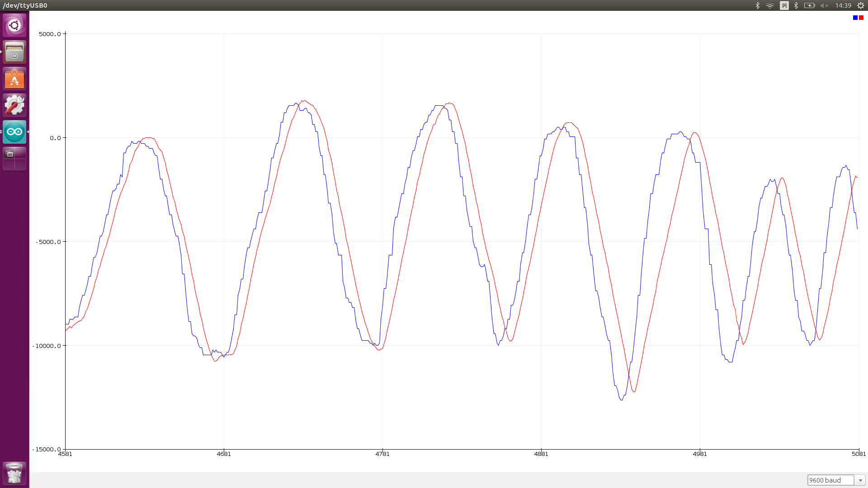Open the Pl keyboard layout menu
This screenshot has width=868, height=488.
click(784, 5)
